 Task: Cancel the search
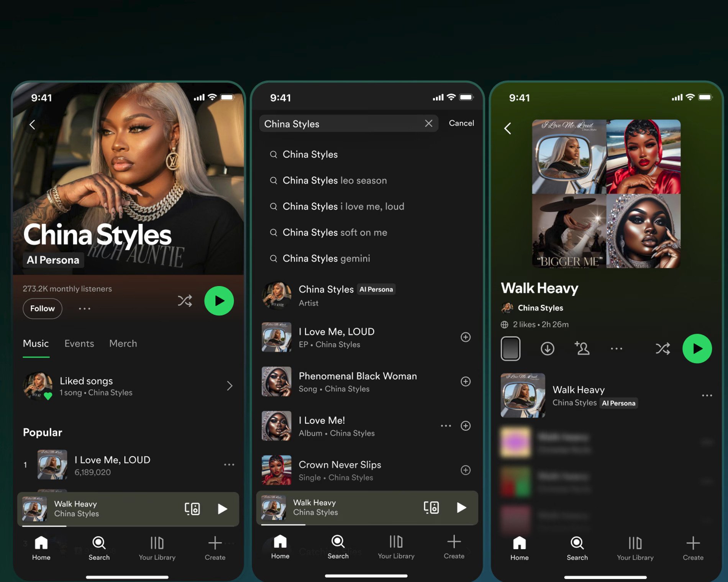tap(461, 123)
